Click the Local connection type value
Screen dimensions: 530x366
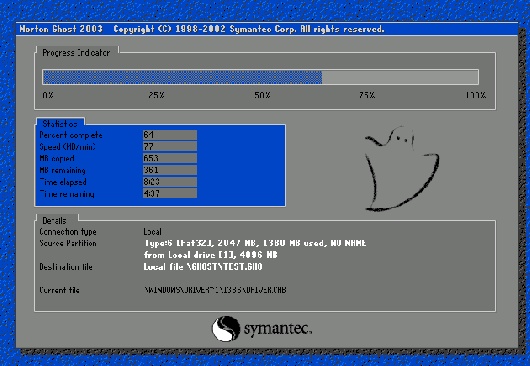(x=152, y=232)
